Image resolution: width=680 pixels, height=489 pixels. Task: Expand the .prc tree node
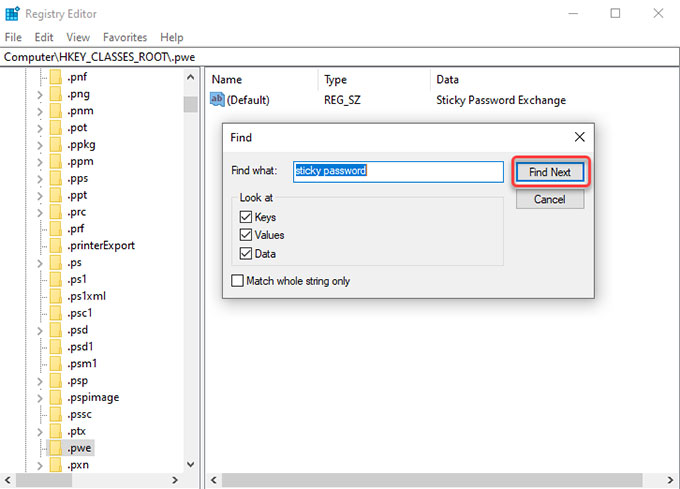coord(40,213)
